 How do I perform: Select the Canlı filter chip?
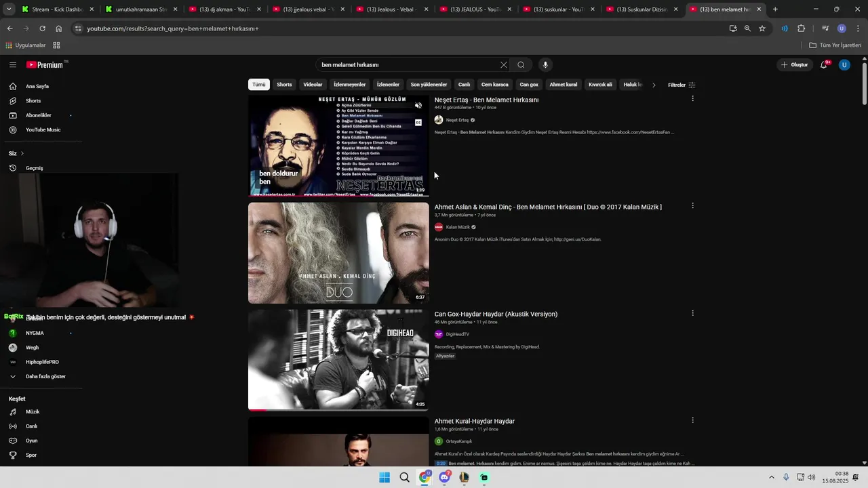point(464,85)
